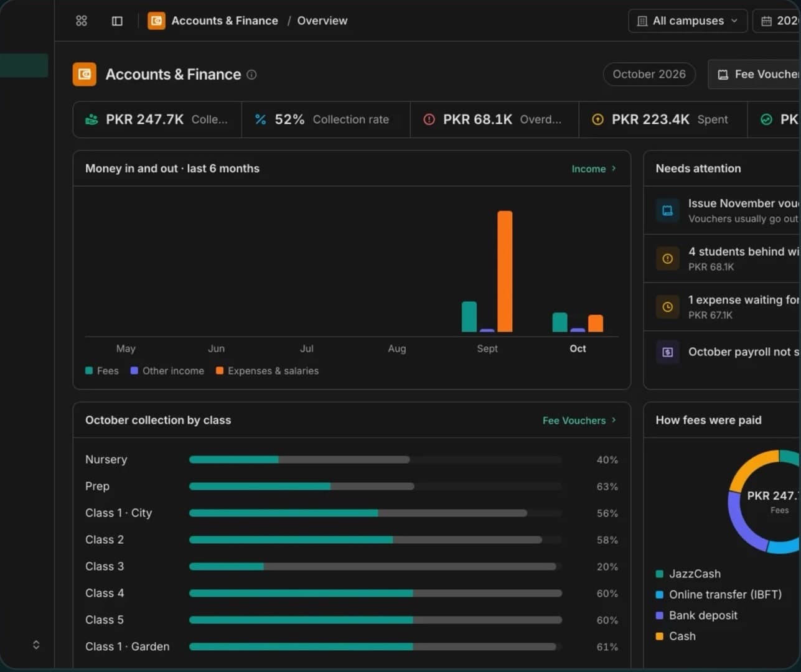Click the large Accounts & Finance wallet icon
Image resolution: width=801 pixels, height=672 pixels.
[x=85, y=74]
